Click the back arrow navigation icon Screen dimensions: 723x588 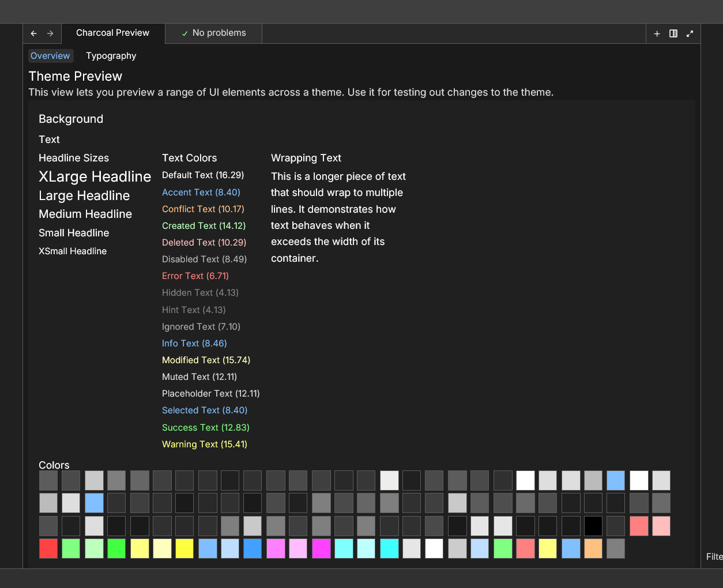[33, 33]
